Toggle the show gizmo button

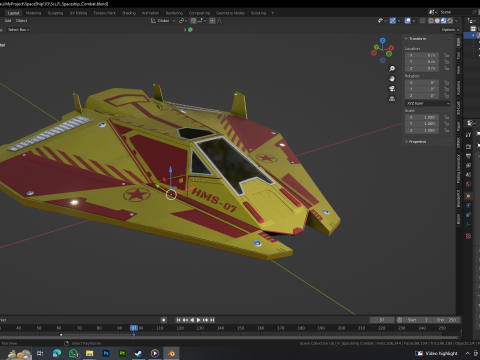(x=393, y=21)
